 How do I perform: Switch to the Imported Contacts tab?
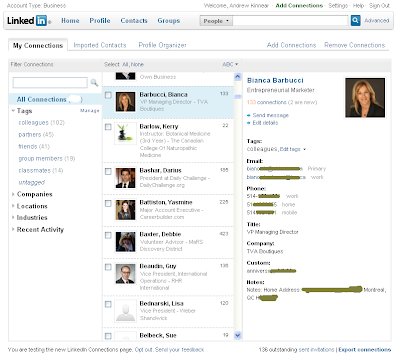click(100, 45)
